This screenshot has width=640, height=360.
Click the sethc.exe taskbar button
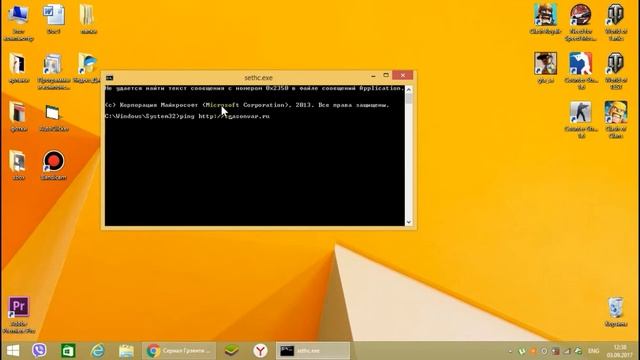(313, 351)
